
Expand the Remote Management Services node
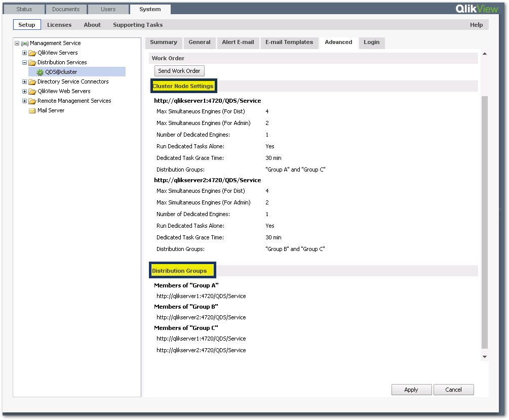[24, 101]
